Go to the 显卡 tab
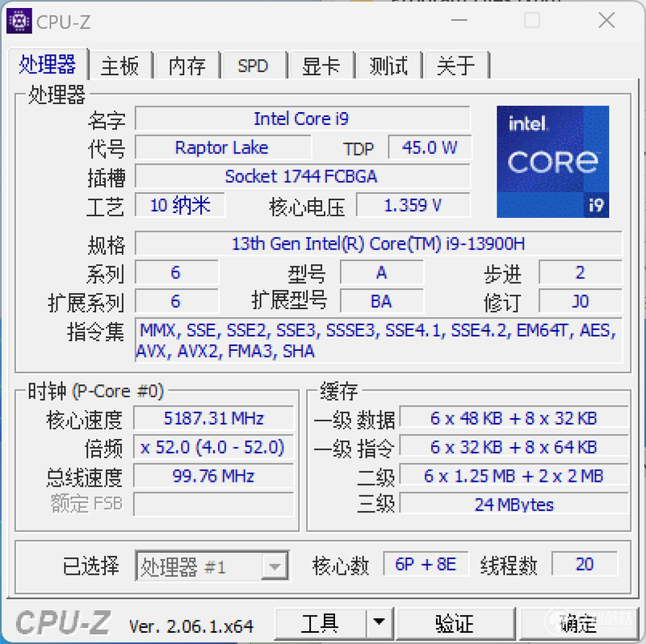The image size is (646, 644). click(321, 66)
